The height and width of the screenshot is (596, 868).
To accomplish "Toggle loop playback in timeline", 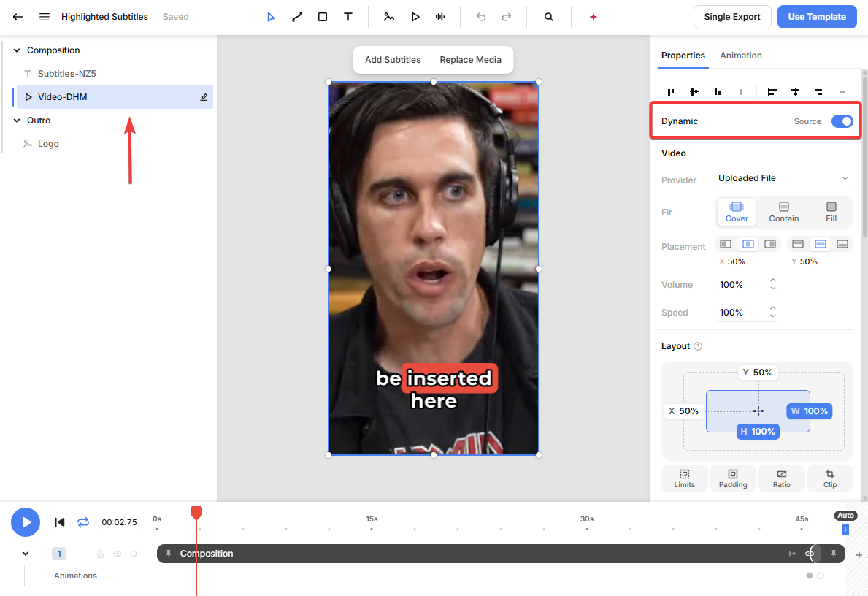I will (83, 522).
